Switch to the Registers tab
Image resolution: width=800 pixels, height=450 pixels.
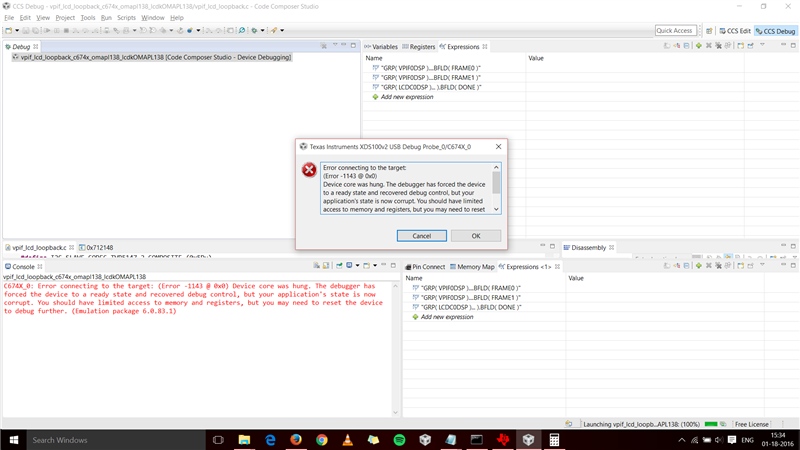click(x=418, y=46)
